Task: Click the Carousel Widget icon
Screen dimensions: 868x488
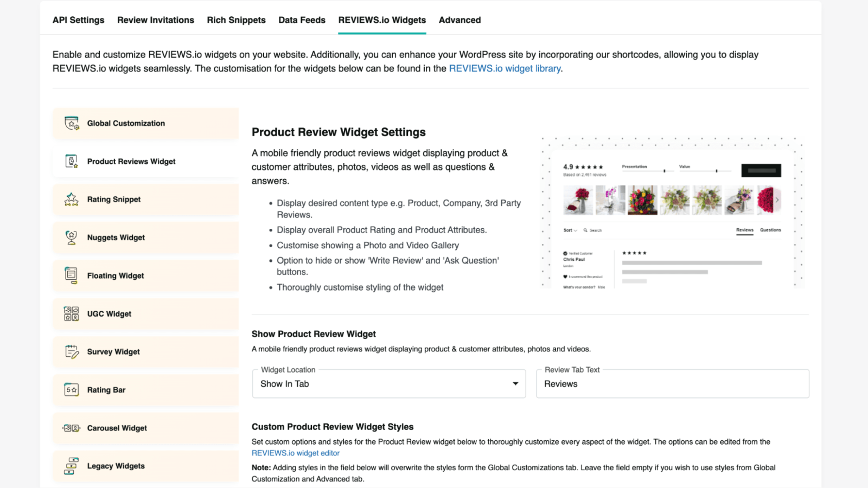Action: pyautogui.click(x=72, y=428)
